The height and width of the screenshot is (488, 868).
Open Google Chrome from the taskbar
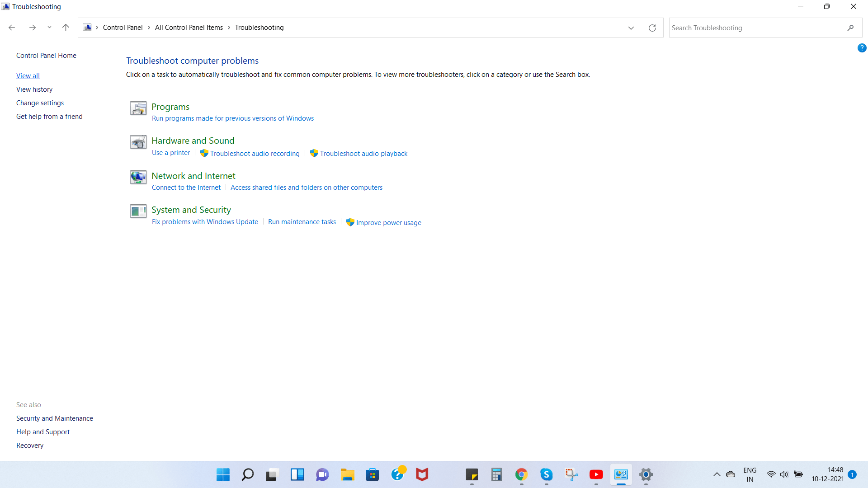coord(522,474)
